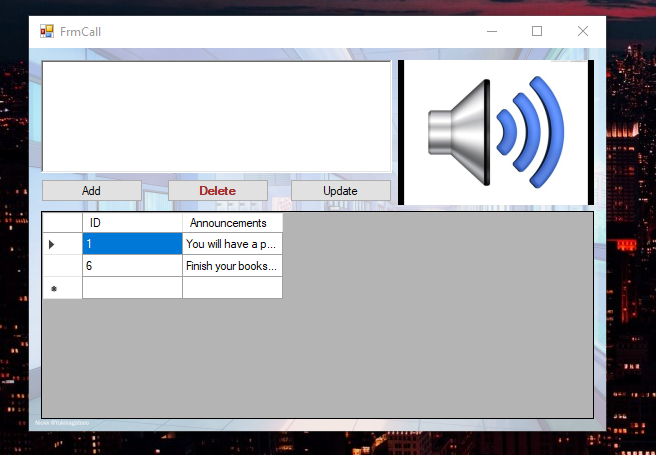Maximize the FrmCall window
Viewport: 656px width, 455px height.
coord(537,31)
